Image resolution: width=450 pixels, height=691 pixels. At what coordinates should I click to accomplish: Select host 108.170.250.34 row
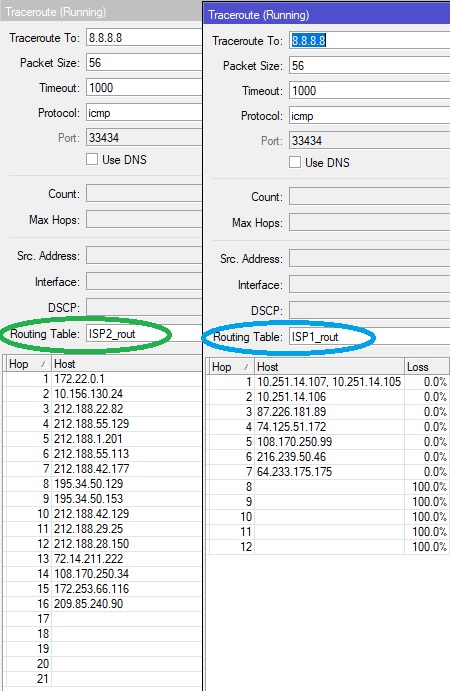[x=102, y=573]
